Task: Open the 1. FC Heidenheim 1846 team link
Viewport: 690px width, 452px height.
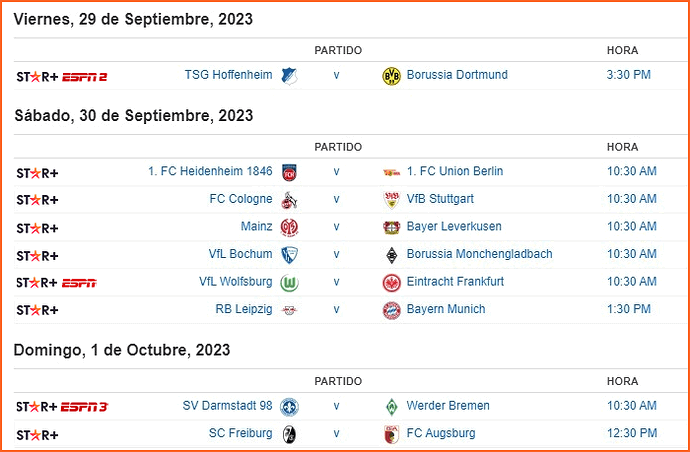Action: pyautogui.click(x=210, y=171)
